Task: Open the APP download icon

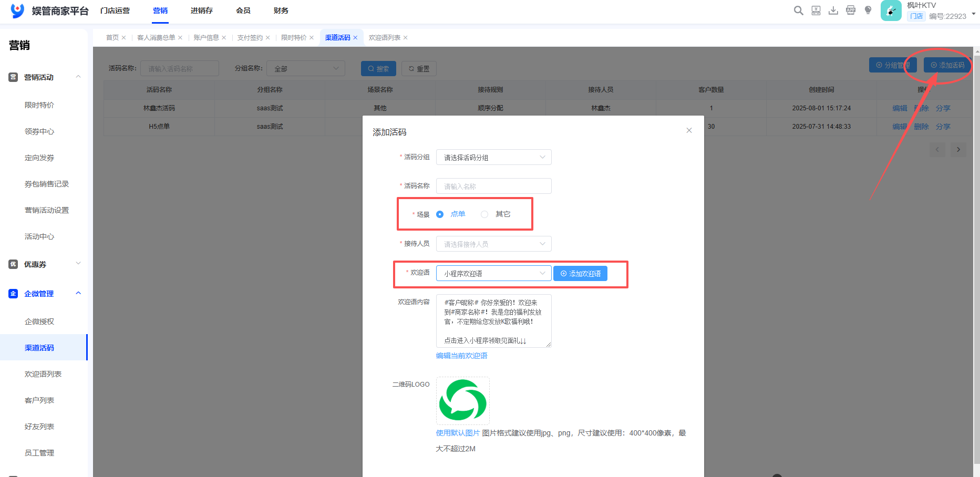Action: [x=851, y=10]
